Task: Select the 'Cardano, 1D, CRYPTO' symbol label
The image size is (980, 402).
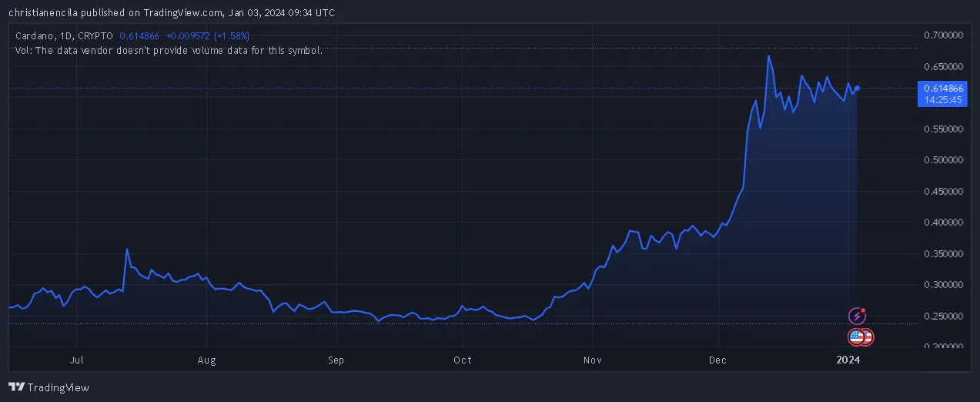Action: (65, 36)
